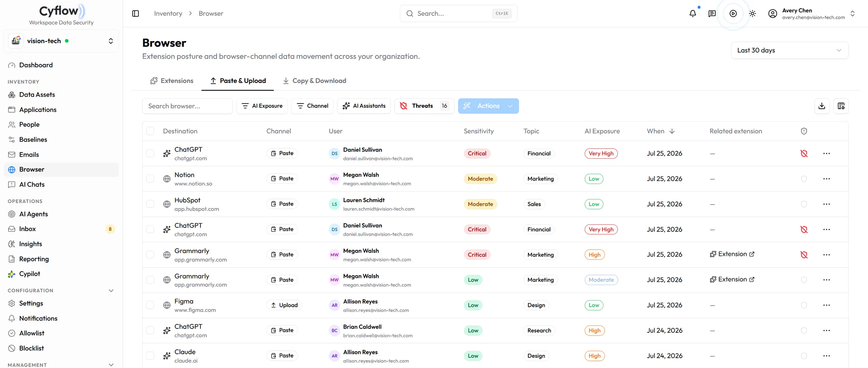
Task: Open the AI Assistants filter
Action: pos(364,106)
